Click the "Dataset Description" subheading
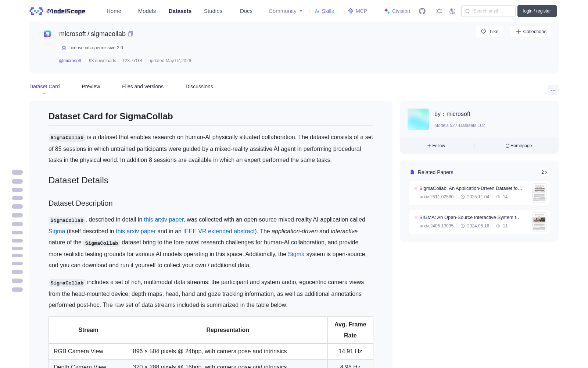 click(80, 203)
